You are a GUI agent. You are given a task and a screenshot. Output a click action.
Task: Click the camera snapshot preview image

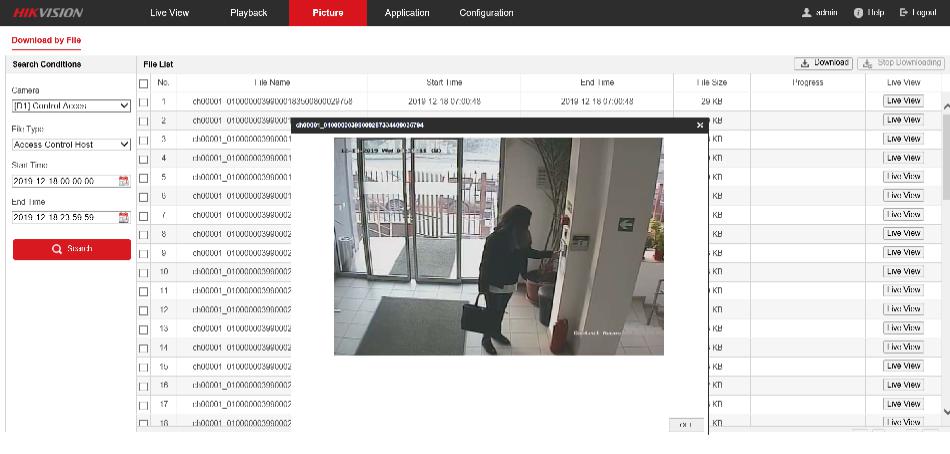coord(498,246)
